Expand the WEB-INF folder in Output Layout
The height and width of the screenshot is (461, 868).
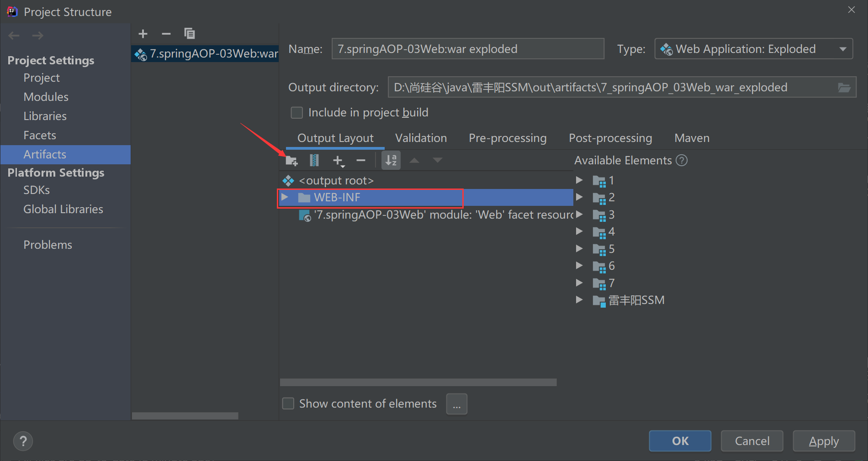[285, 197]
